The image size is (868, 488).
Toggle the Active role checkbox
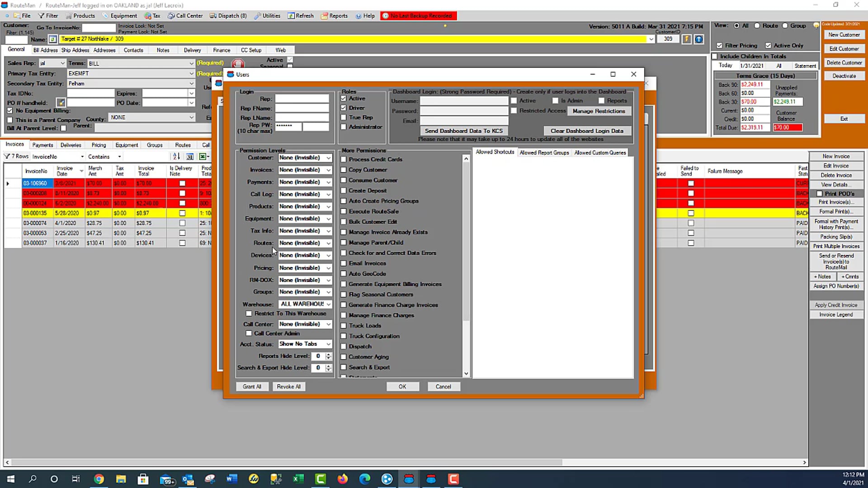coord(344,98)
